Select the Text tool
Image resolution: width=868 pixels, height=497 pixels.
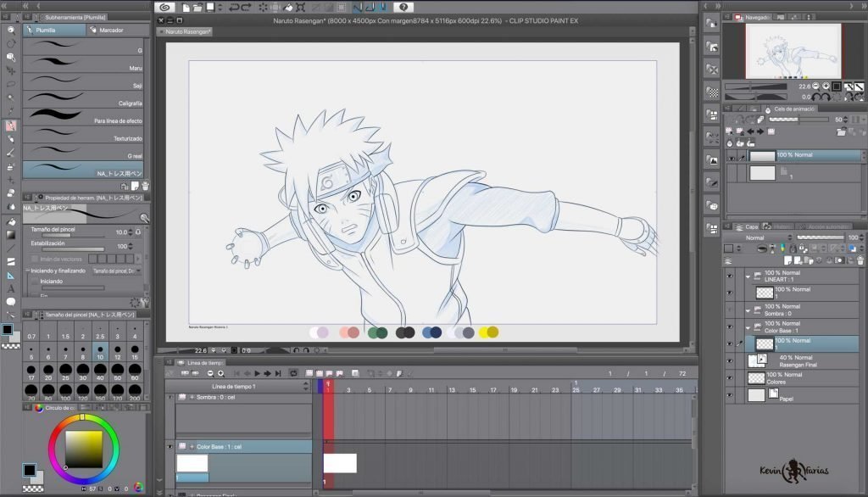[10, 288]
